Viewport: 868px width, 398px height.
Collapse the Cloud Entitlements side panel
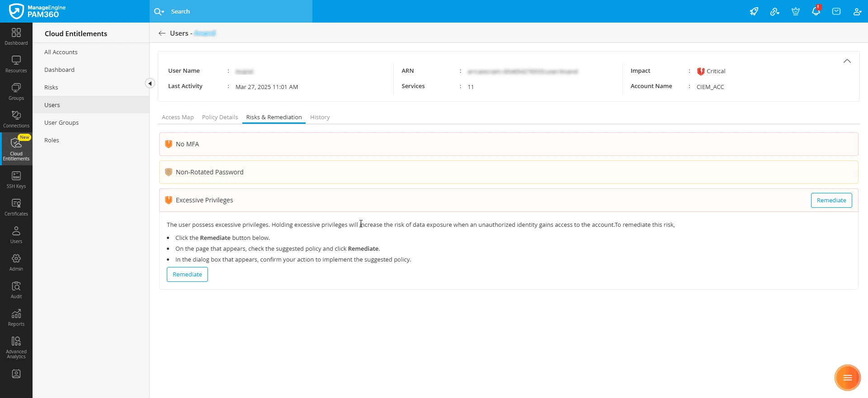click(x=150, y=83)
